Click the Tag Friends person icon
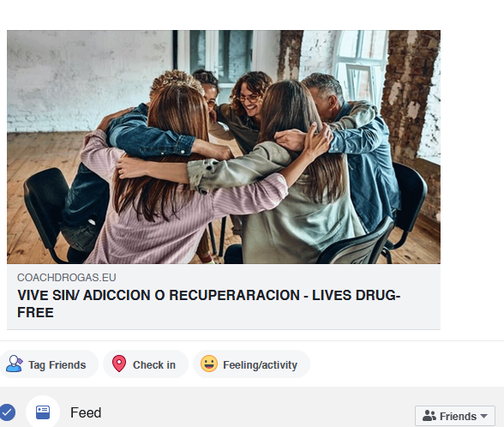This screenshot has height=427, width=504. pos(15,364)
